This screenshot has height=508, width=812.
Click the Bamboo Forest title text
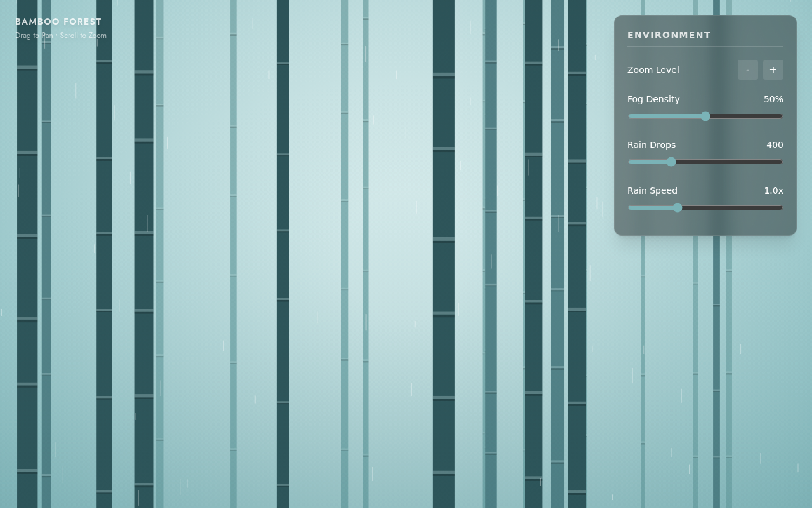pos(58,22)
